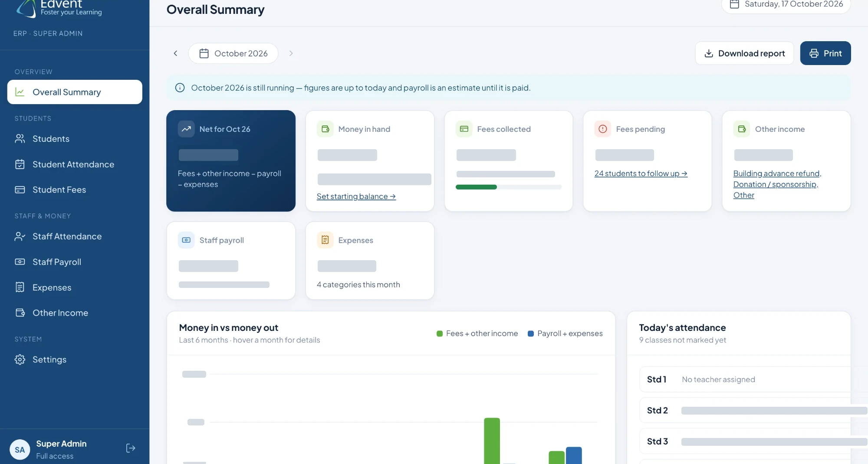The width and height of the screenshot is (868, 464).
Task: Open Other Income in the sidebar
Action: coord(75,313)
